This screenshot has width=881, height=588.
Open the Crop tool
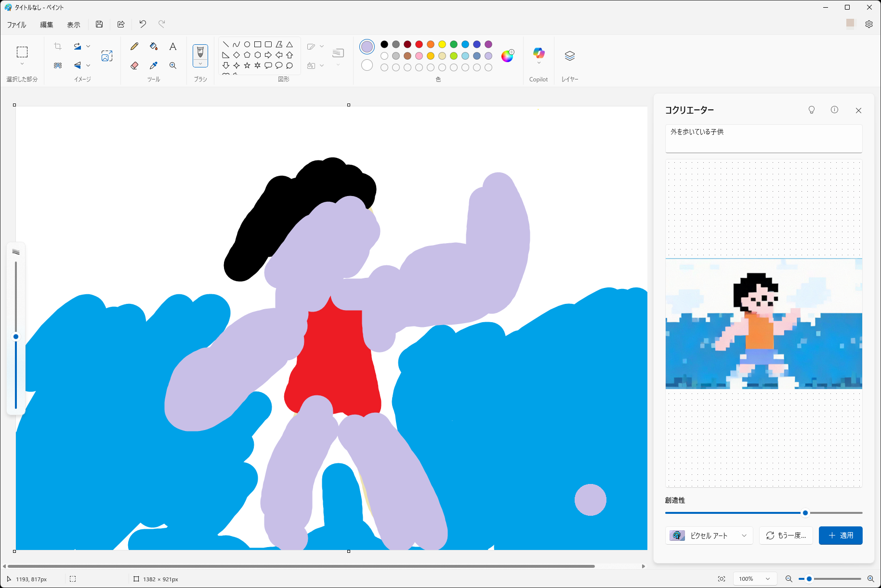tap(57, 46)
